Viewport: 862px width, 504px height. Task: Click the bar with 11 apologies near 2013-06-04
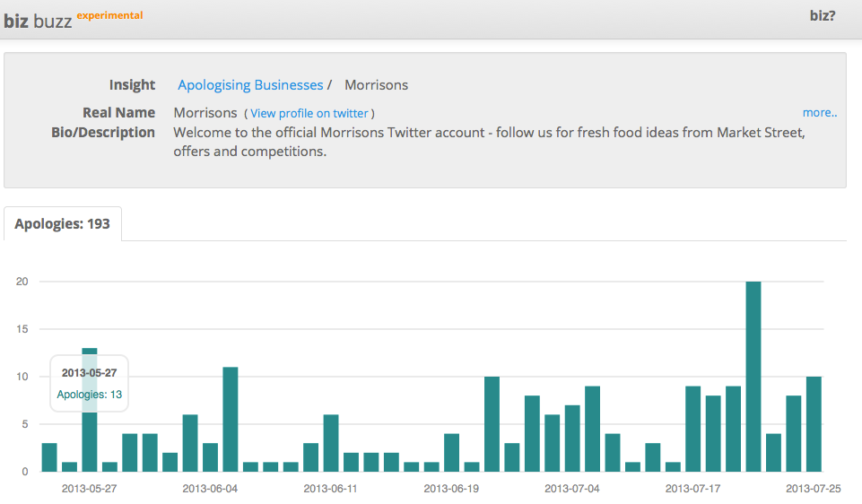coord(231,420)
